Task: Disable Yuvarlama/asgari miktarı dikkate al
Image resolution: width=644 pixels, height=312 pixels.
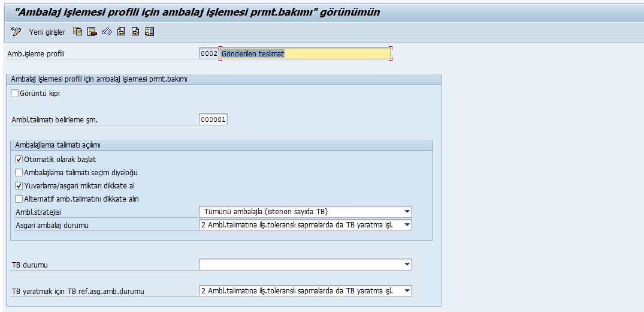Action: coord(19,186)
